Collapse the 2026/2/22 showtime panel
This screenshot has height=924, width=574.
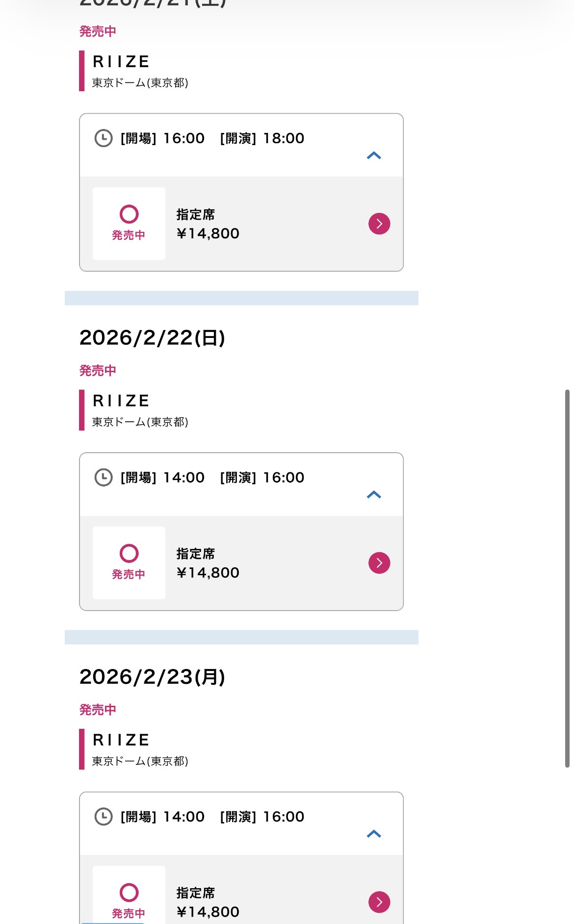click(374, 494)
